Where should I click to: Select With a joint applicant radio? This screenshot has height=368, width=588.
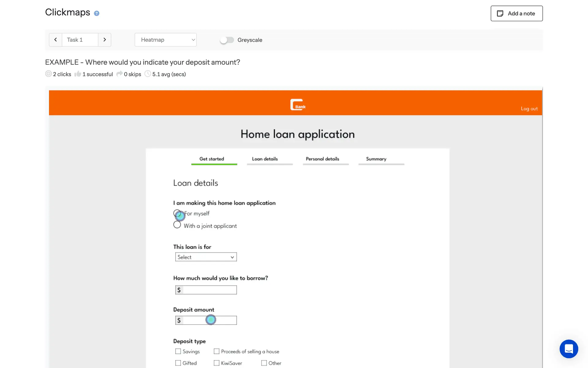[177, 225]
